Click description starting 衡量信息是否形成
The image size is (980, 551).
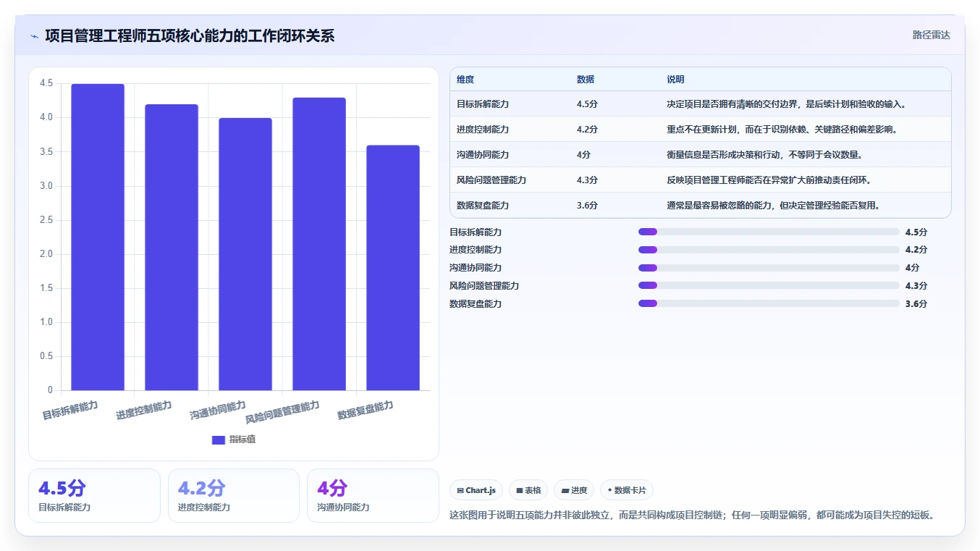click(765, 155)
